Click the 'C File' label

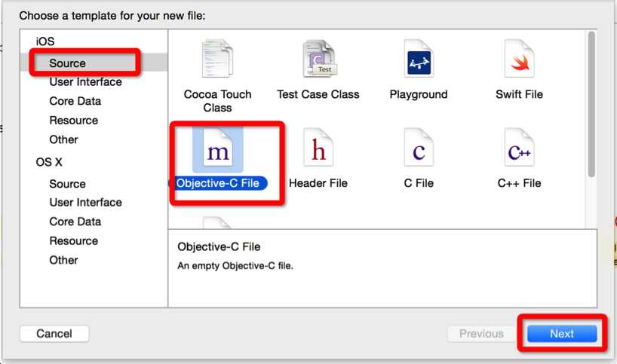419,183
